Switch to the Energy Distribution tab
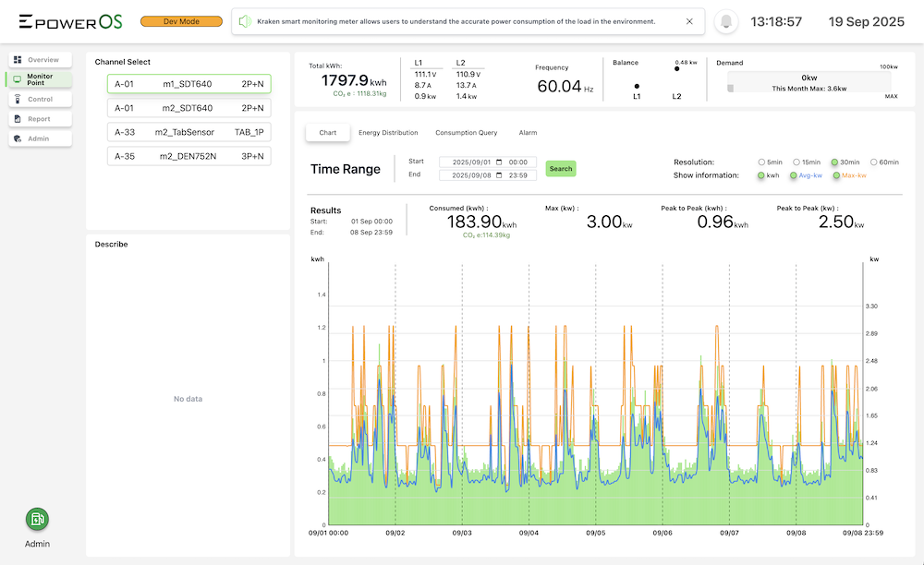 tap(388, 133)
